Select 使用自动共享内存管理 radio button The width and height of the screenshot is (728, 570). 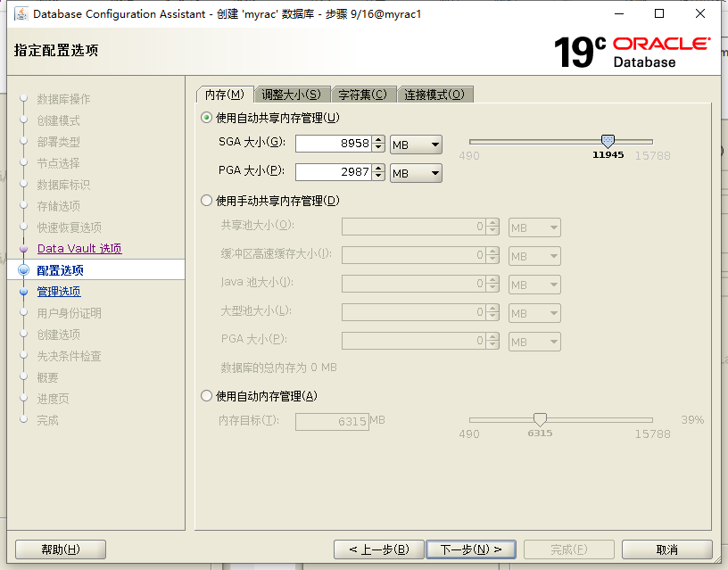(x=207, y=118)
